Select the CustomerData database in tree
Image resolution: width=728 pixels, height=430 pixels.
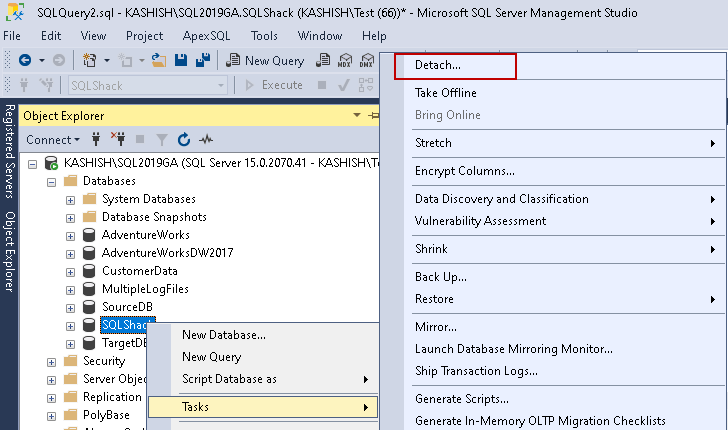click(x=139, y=271)
